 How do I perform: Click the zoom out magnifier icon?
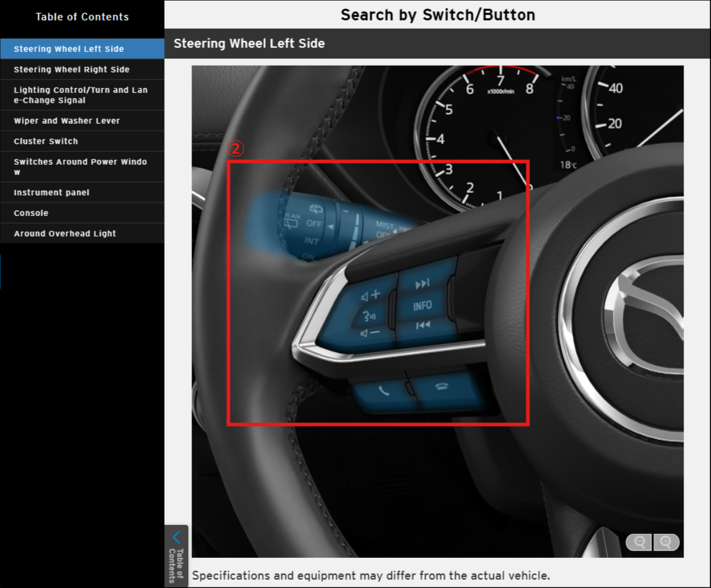639,542
